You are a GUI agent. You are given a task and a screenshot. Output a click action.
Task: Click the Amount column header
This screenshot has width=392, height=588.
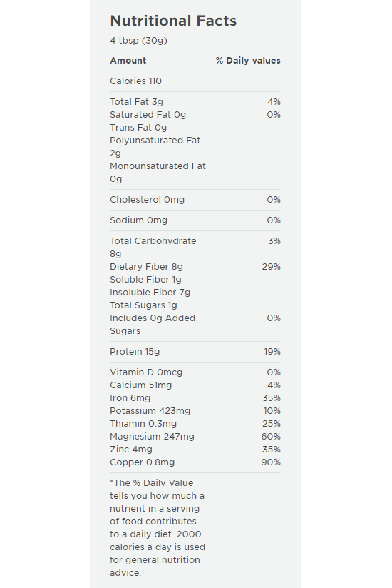click(x=128, y=61)
